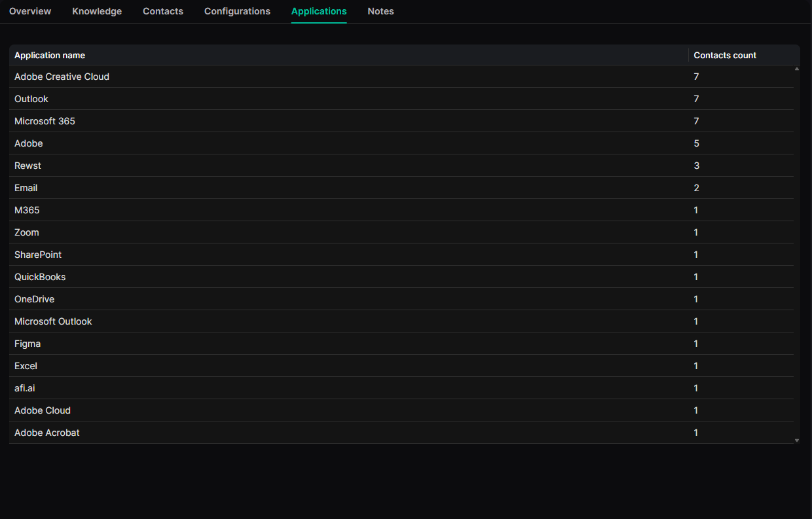Click contacts count 1 for Zoom
Viewport: 812px width, 519px height.
tap(695, 232)
